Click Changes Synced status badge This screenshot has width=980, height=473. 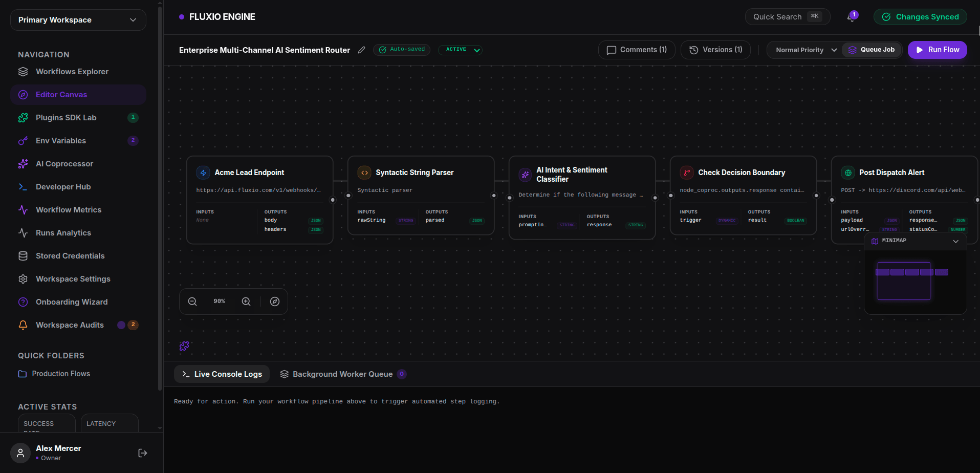[x=920, y=17]
